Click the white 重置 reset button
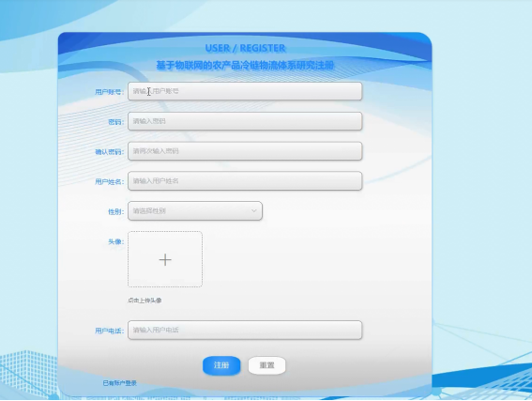The image size is (532, 401). pyautogui.click(x=266, y=365)
